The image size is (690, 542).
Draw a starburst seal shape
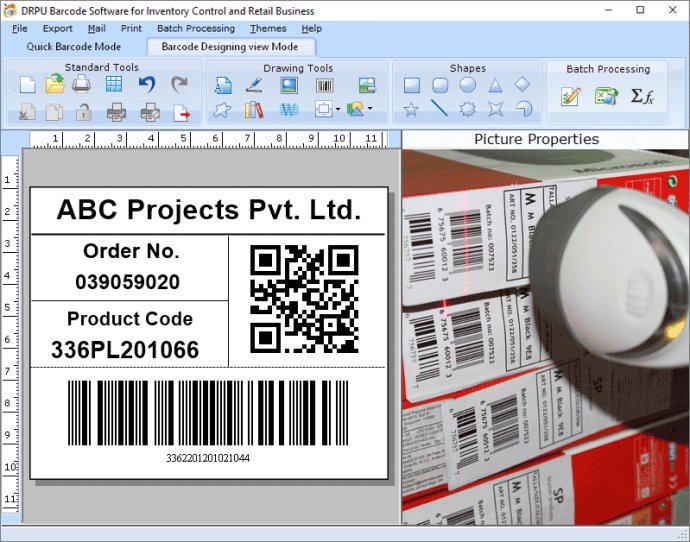pos(467,109)
